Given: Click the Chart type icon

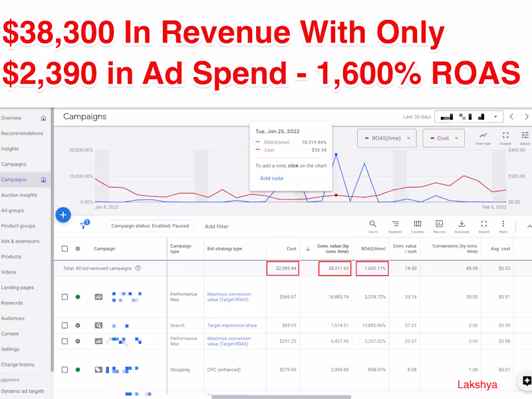Looking at the screenshot, I should (483, 136).
